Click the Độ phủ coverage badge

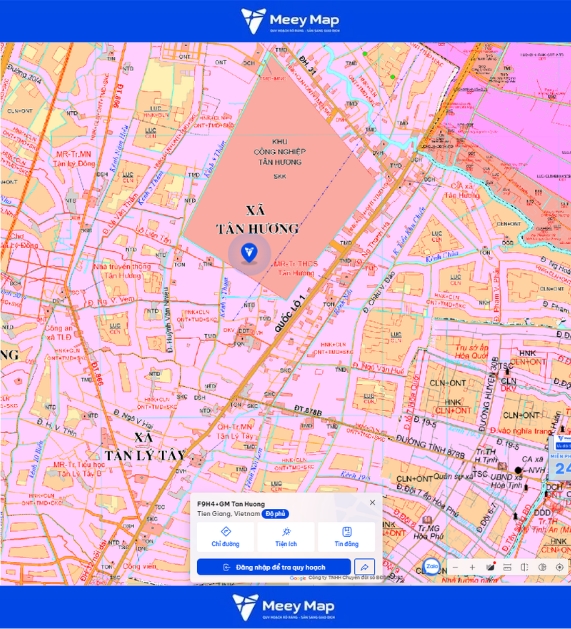(275, 514)
